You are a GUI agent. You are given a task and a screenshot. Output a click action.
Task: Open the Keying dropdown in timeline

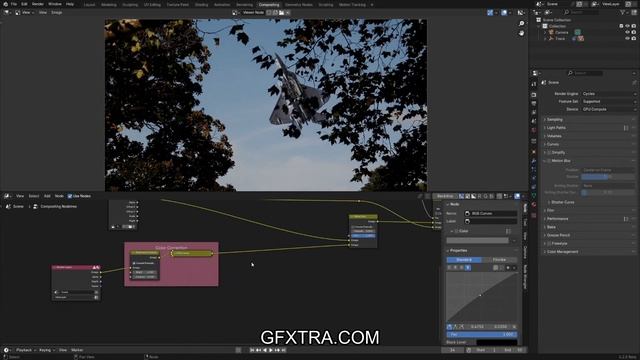click(x=46, y=350)
